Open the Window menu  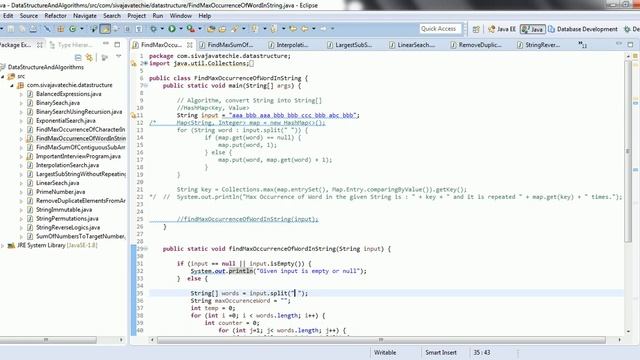pos(180,16)
